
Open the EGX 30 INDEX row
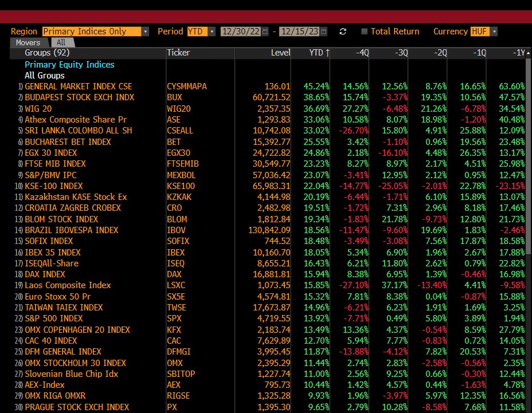tap(268, 153)
